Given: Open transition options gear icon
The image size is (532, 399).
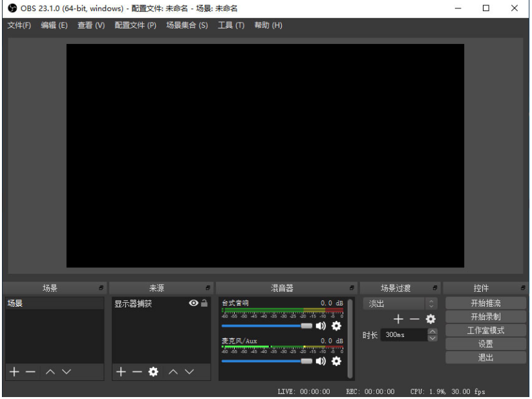Looking at the screenshot, I should click(431, 319).
